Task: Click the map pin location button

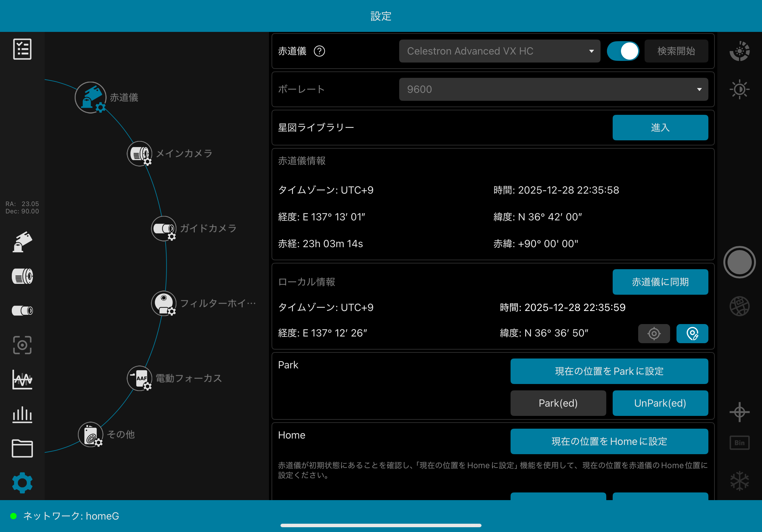Action: click(692, 333)
